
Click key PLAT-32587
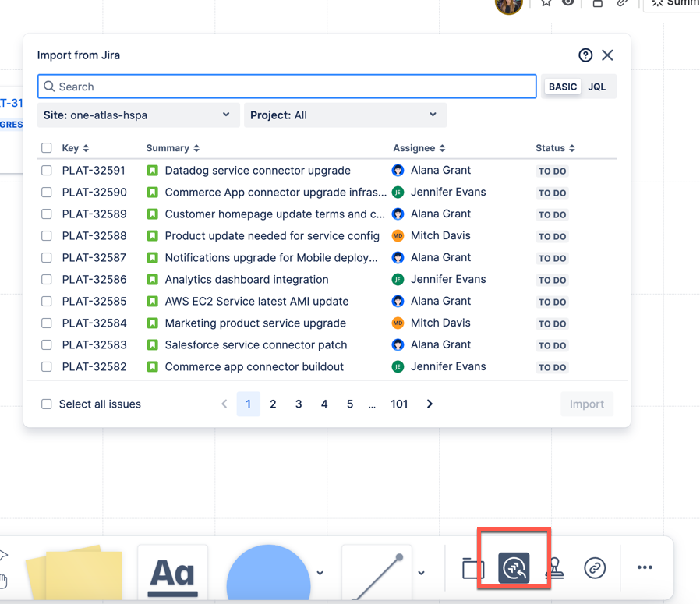click(94, 258)
